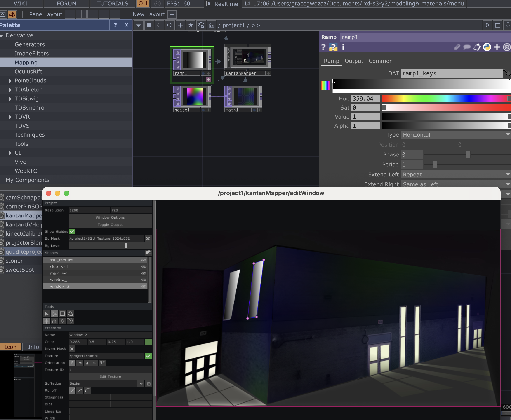Click the add shape icon in Shapes header

point(148,253)
